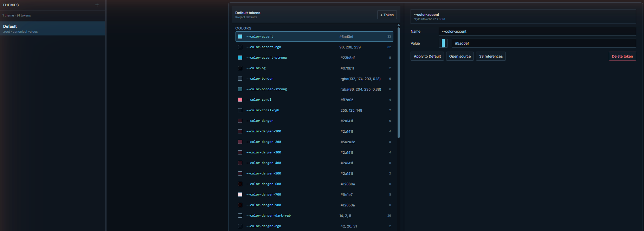Click value 14, 2, 5
The image size is (644, 231).
coord(345,216)
